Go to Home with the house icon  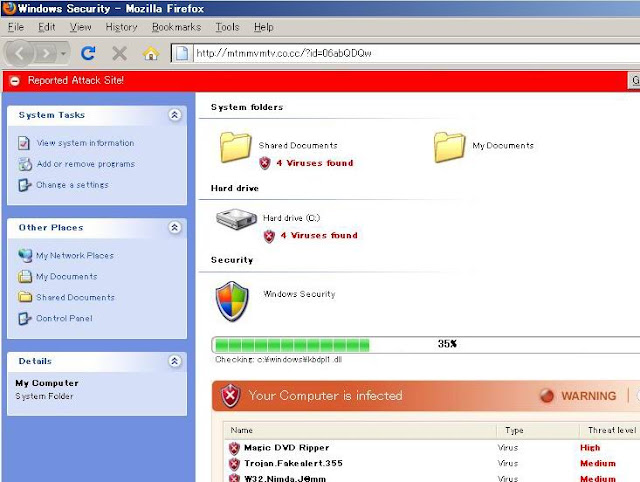coord(151,53)
